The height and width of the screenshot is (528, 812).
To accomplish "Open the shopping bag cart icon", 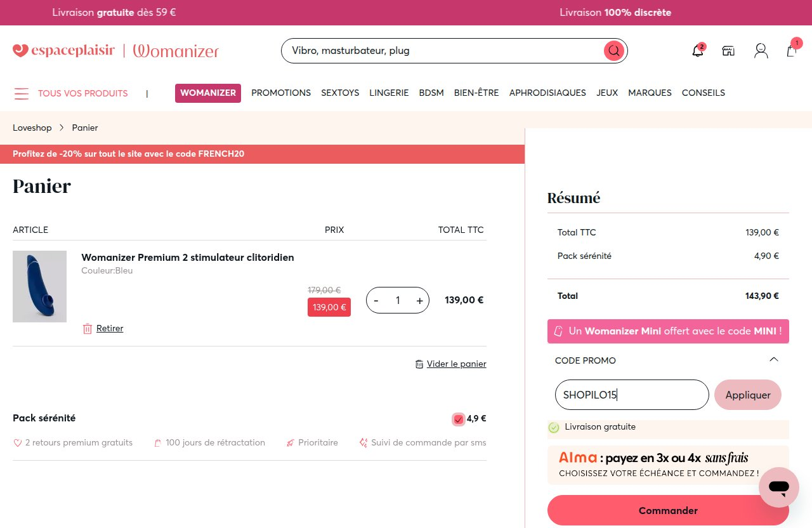I will 792,50.
